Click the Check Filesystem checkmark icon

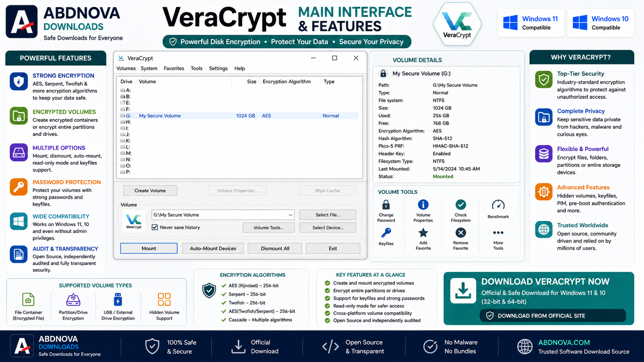[x=460, y=204]
